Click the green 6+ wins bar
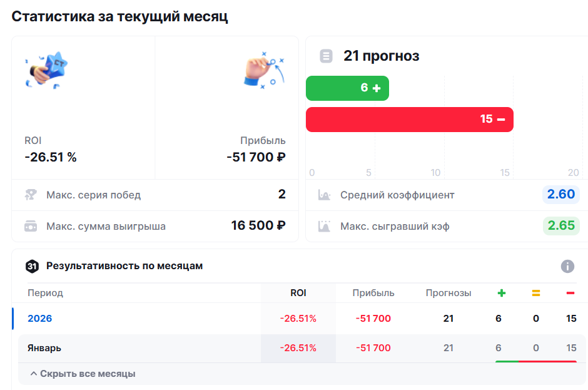588x390 pixels. 347,88
